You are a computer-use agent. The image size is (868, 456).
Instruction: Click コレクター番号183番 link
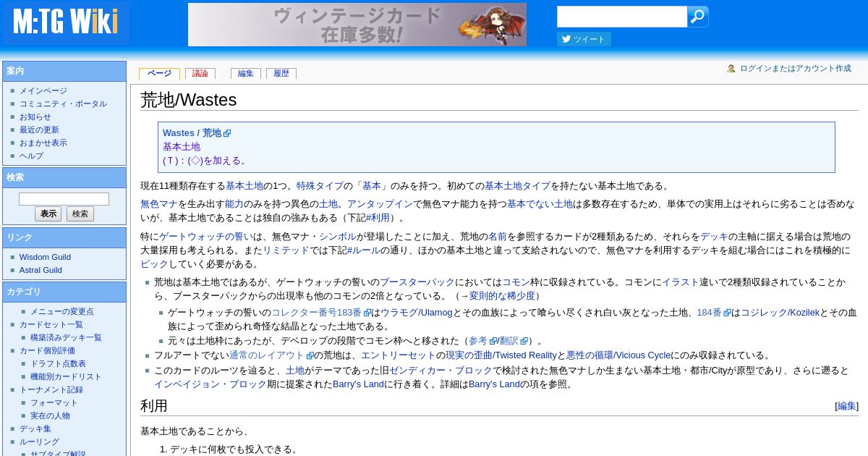click(316, 313)
